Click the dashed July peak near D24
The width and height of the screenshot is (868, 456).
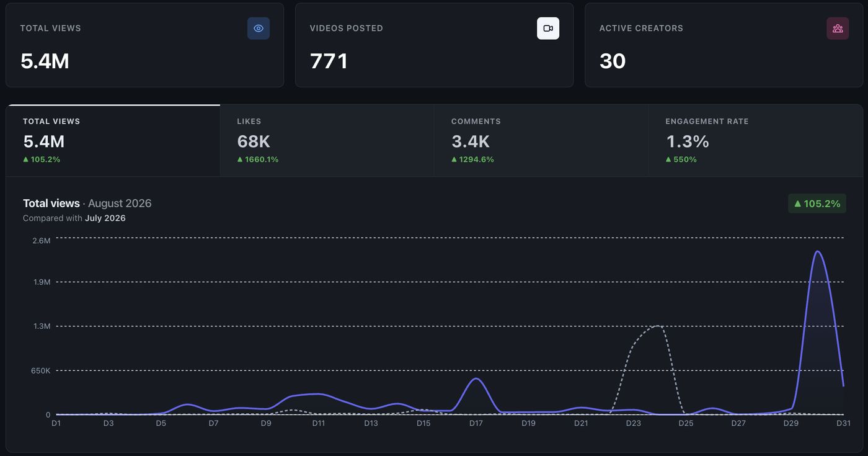coord(658,326)
